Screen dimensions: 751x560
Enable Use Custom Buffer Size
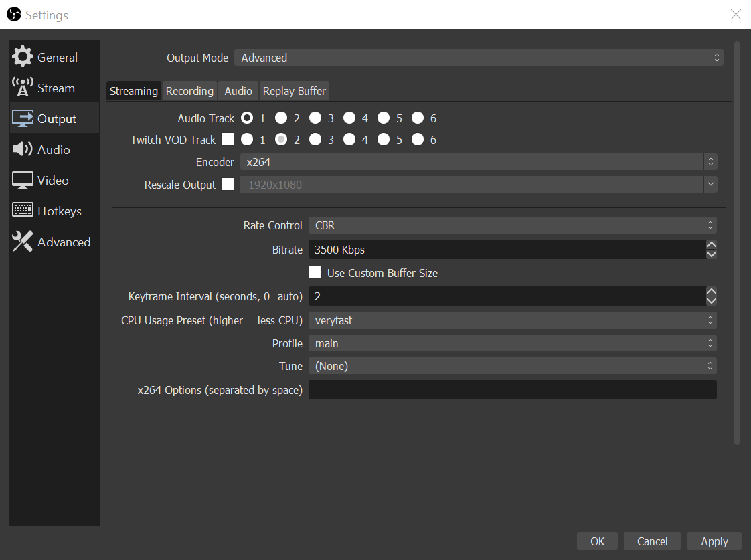315,273
